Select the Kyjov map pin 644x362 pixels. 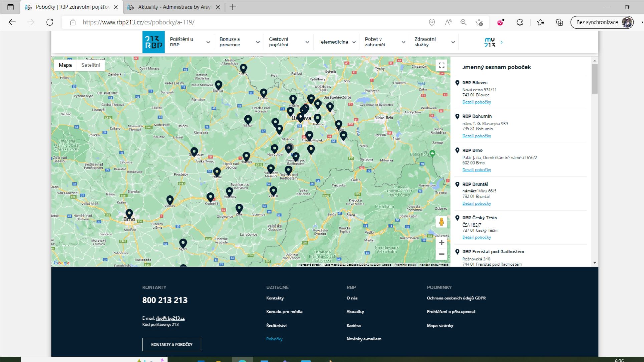pyautogui.click(x=183, y=243)
